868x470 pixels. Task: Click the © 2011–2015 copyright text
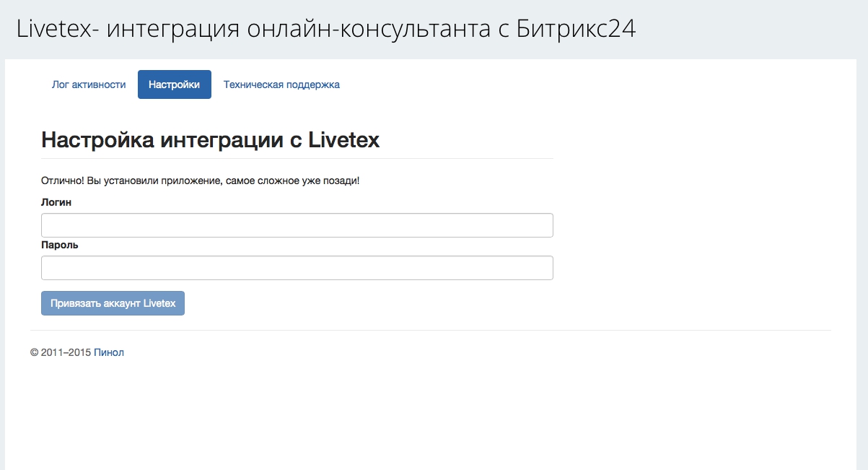click(x=61, y=352)
